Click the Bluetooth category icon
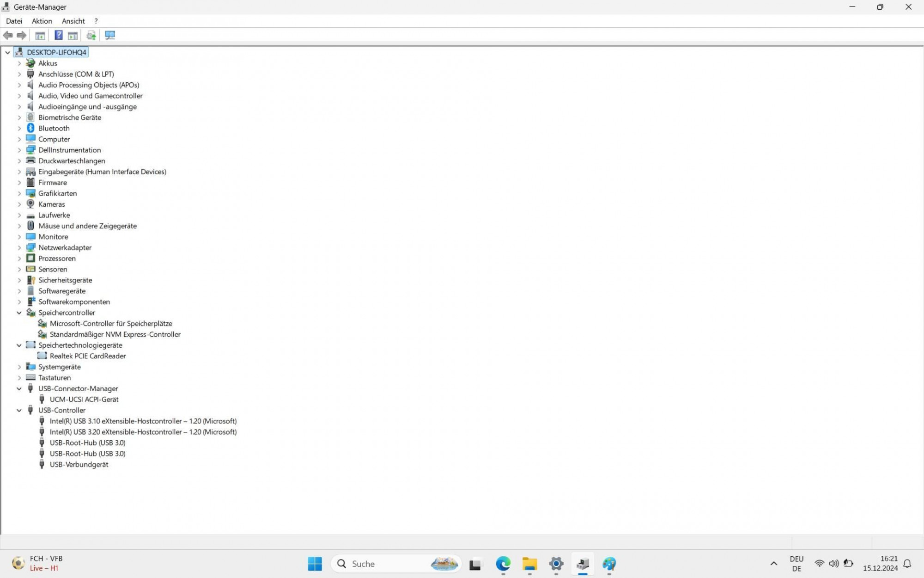 30,128
